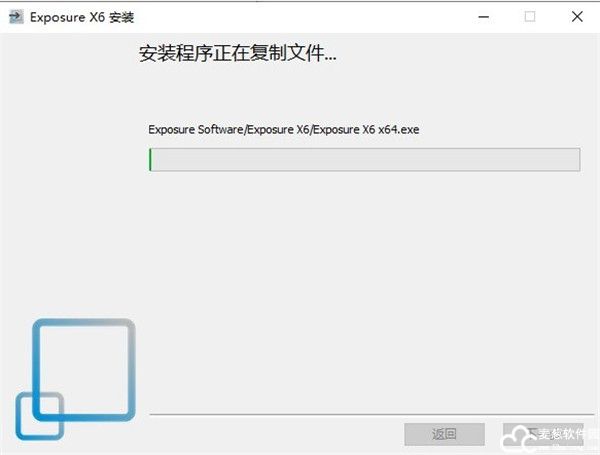Click the disabled maximize window button

pos(530,17)
